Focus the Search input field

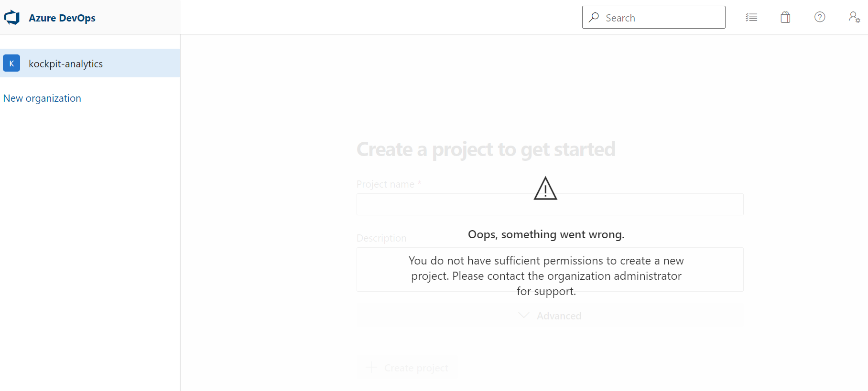tap(653, 17)
